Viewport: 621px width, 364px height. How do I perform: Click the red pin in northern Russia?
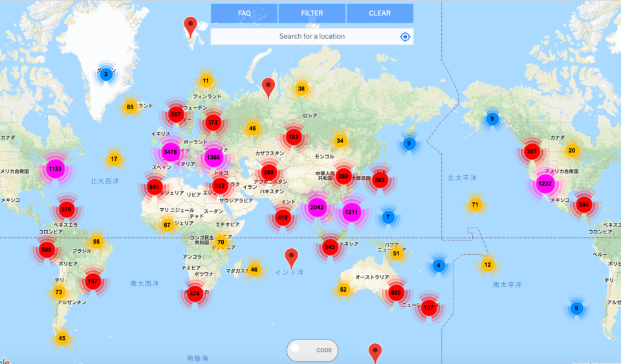coord(268,88)
